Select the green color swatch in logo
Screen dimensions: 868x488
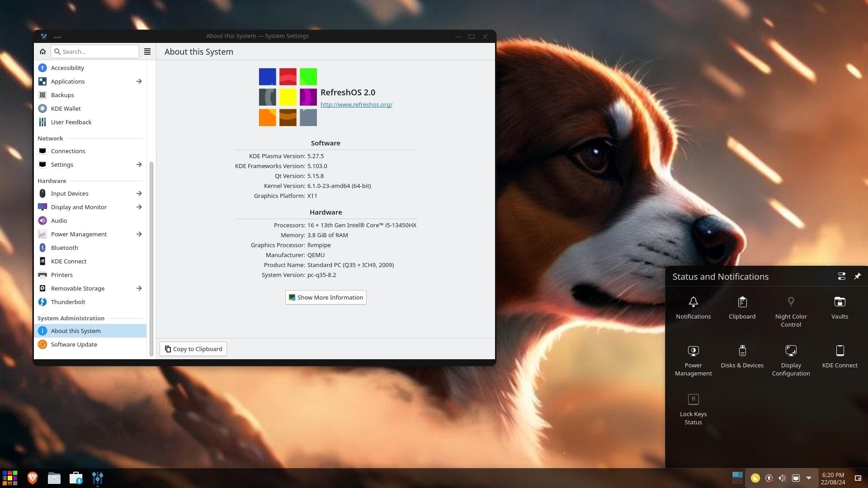click(x=308, y=76)
